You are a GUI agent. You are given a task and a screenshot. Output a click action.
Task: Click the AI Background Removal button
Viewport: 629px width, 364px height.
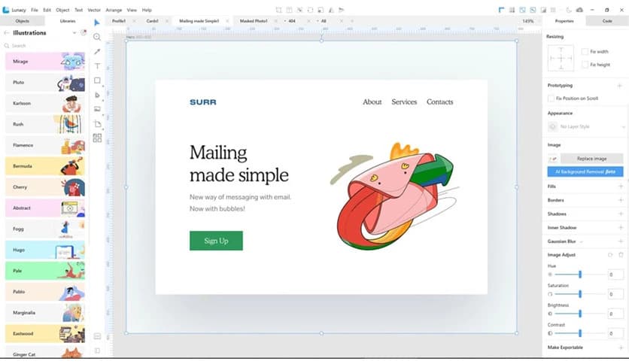pyautogui.click(x=585, y=171)
